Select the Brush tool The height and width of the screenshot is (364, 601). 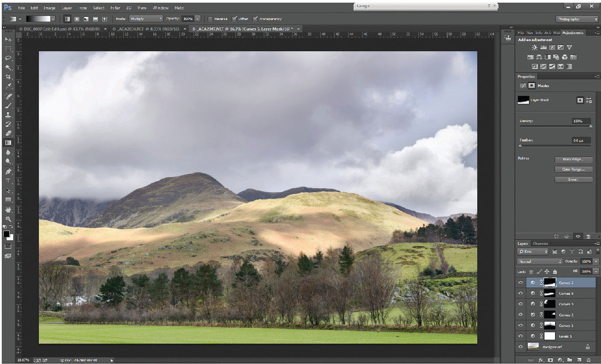point(8,106)
